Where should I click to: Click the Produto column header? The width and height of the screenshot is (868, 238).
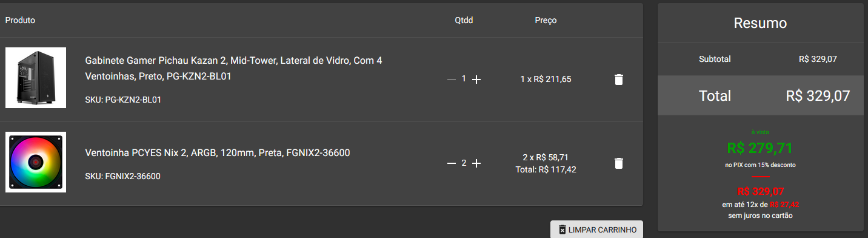click(20, 20)
